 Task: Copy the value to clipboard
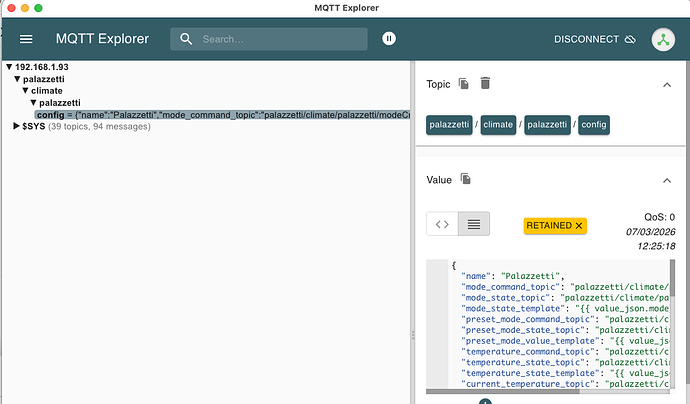pos(465,179)
